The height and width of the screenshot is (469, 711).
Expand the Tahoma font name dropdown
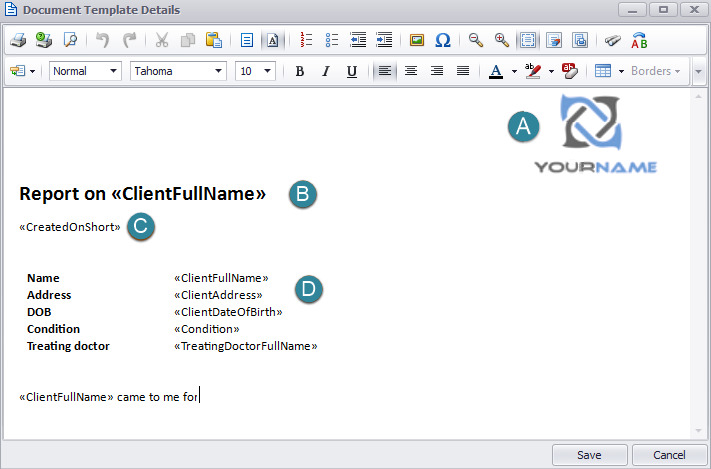click(178, 71)
